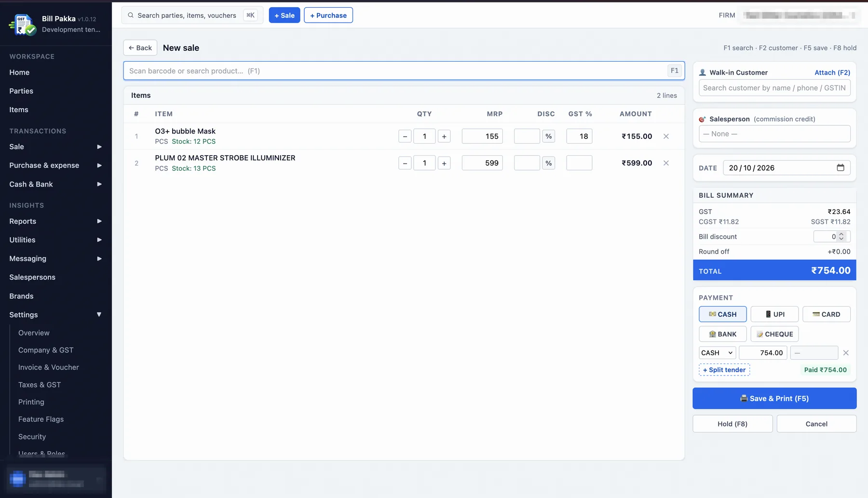Toggle percent discount for PLUM 02 illuminizer
This screenshot has height=498, width=868.
(x=548, y=163)
